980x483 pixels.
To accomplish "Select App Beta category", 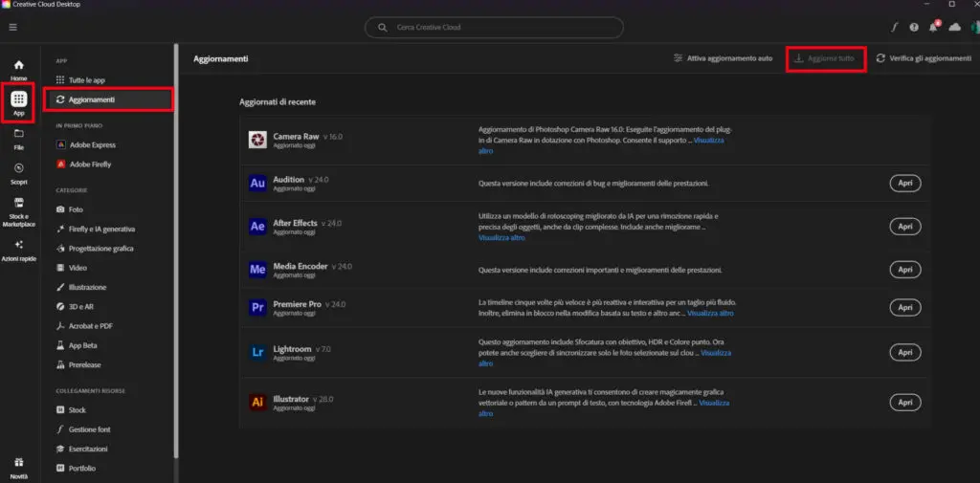I will [77, 345].
